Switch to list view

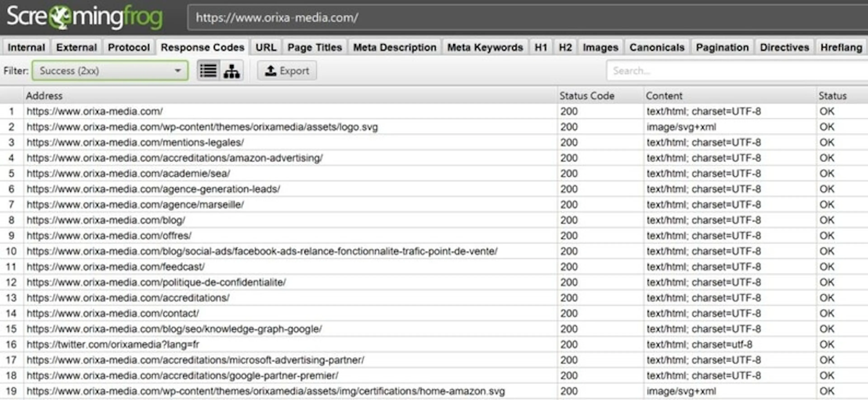click(x=208, y=71)
